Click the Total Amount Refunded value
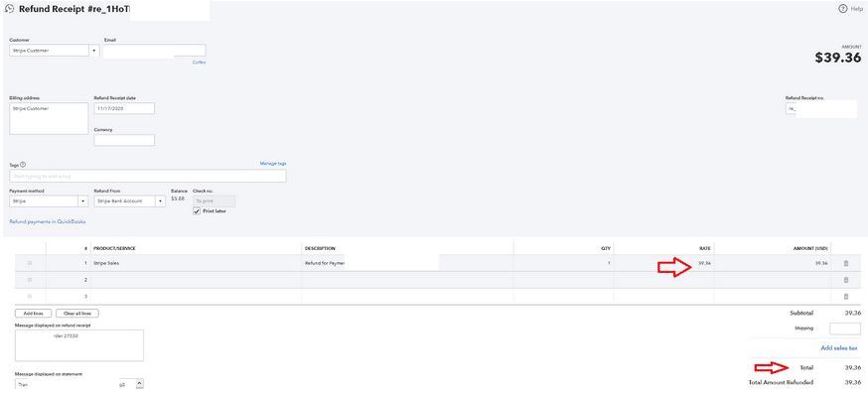Viewport: 868px width, 393px height. (852, 382)
